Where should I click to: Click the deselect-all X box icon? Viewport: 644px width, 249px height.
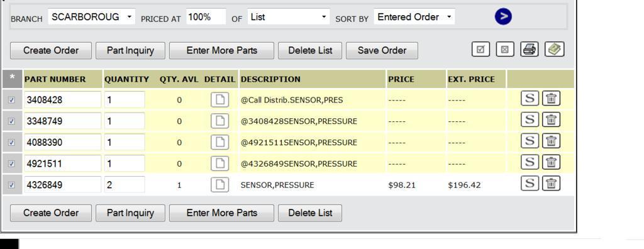(505, 49)
